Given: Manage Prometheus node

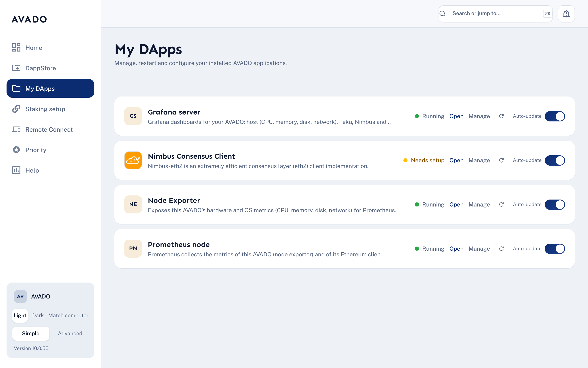Looking at the screenshot, I should [x=479, y=249].
